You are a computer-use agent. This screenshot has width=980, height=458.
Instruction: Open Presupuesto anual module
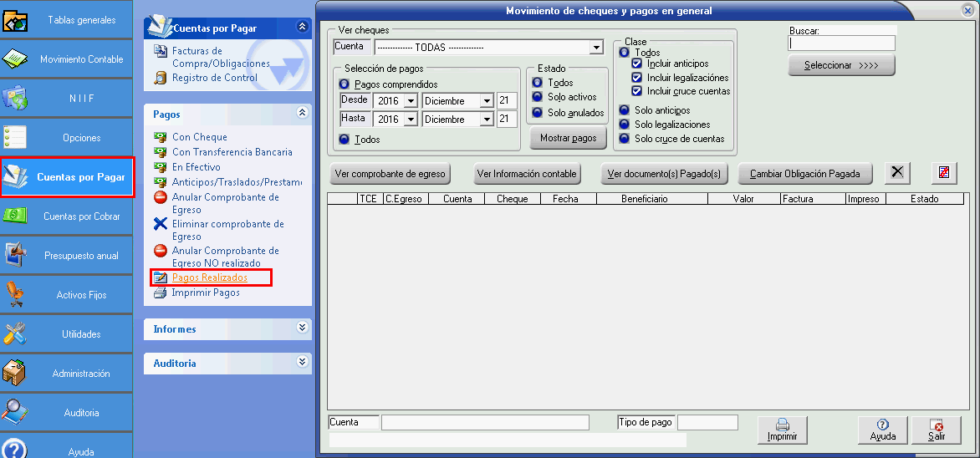coord(67,256)
